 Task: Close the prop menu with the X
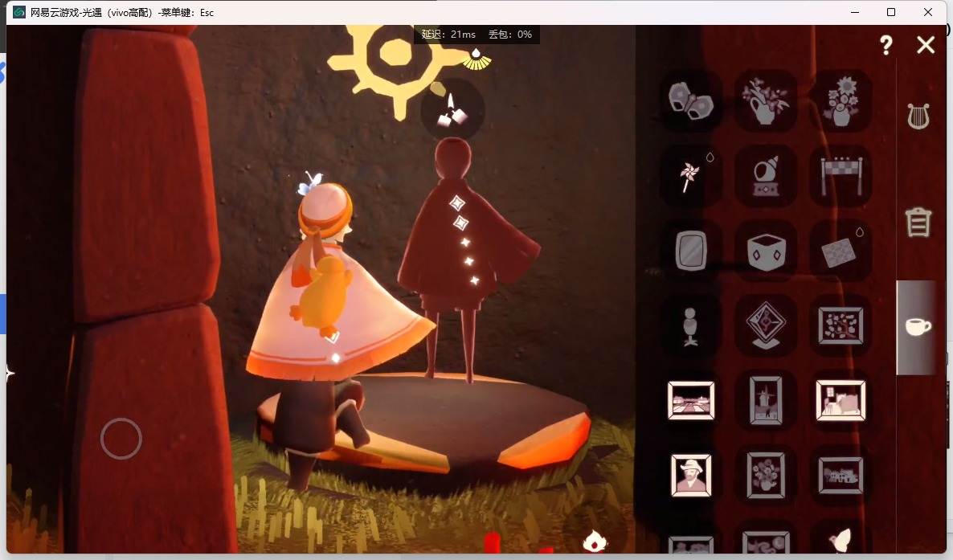[926, 44]
